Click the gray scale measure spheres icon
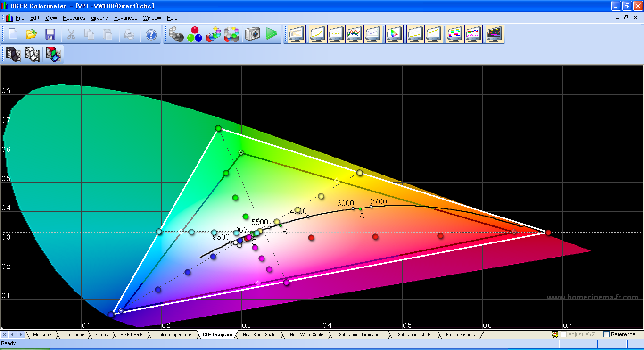Viewport: 644px width, 350px height. coord(176,34)
